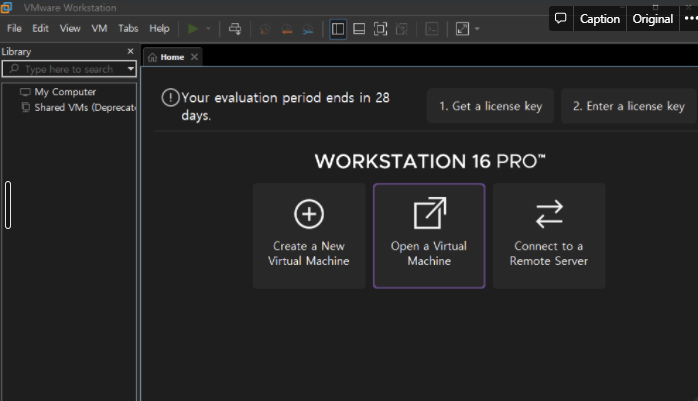Open the Tabs menu
The width and height of the screenshot is (698, 401).
point(128,28)
